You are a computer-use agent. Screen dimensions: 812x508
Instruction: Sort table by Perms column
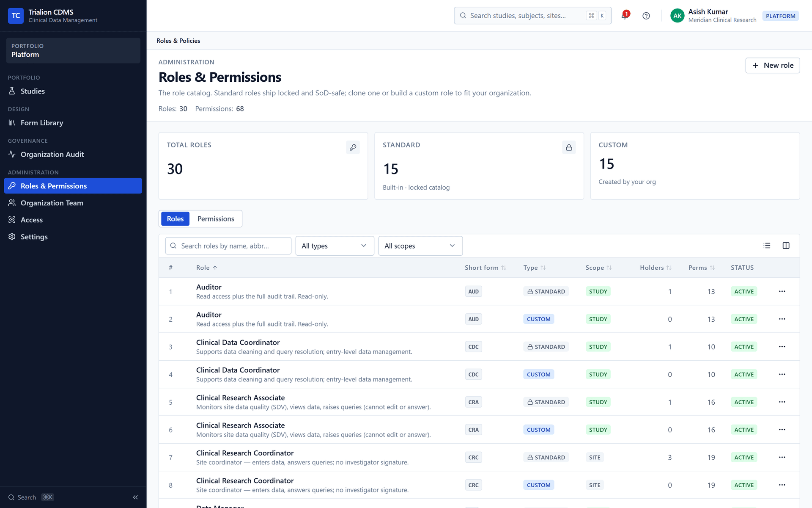pyautogui.click(x=702, y=268)
